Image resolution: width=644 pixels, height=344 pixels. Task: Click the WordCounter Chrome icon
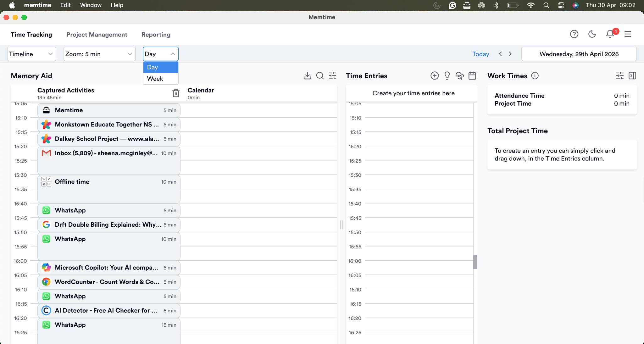click(46, 282)
